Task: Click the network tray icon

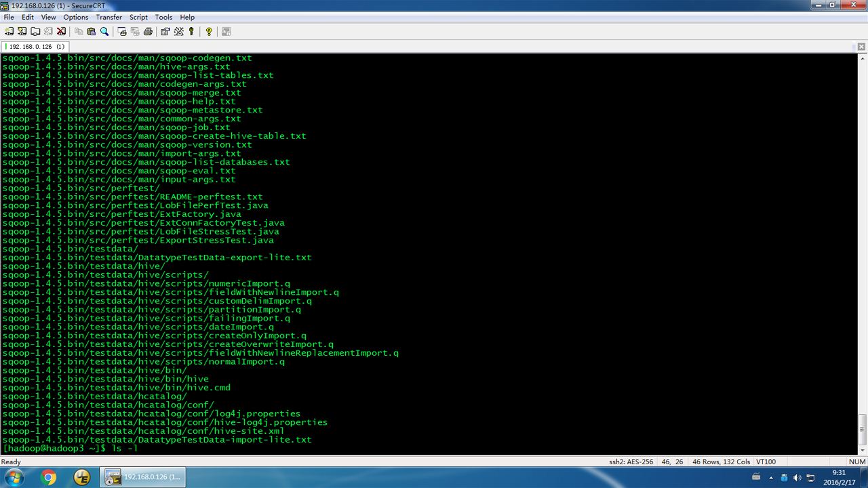Action: (x=810, y=478)
